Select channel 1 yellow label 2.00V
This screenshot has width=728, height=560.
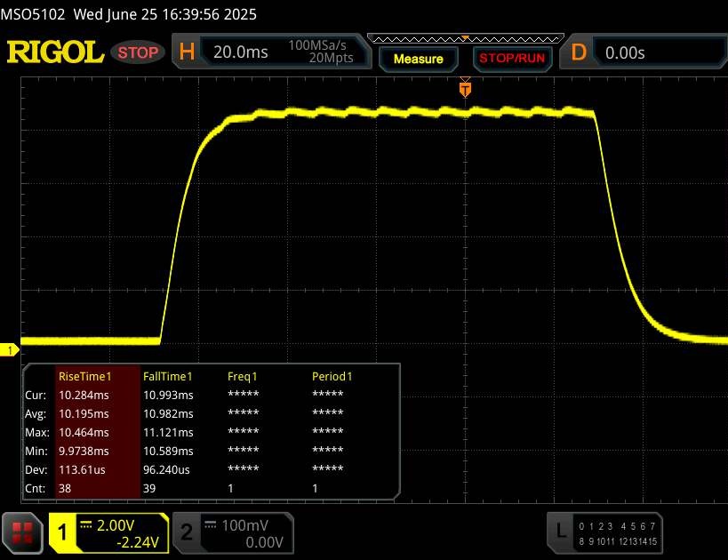pos(116,525)
